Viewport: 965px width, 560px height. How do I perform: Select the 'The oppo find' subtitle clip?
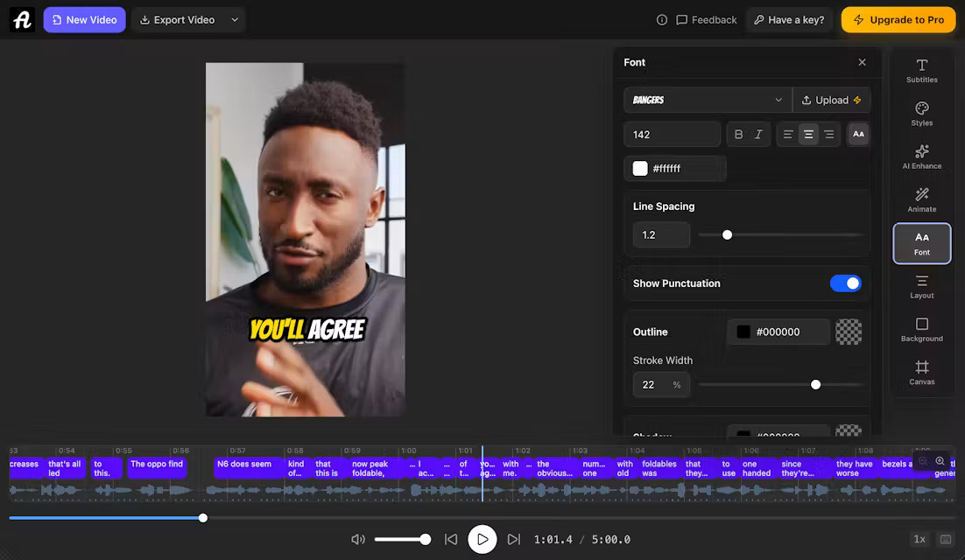coord(157,468)
